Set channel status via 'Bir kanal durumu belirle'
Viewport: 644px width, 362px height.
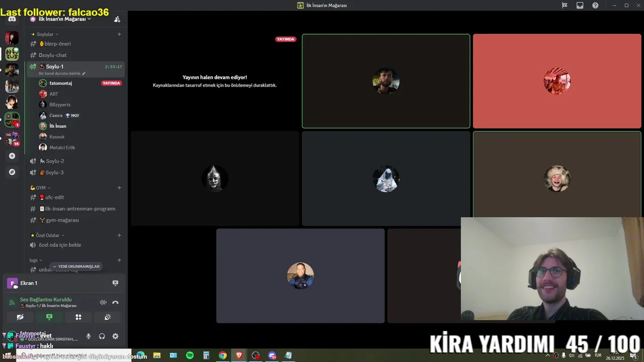[x=62, y=73]
